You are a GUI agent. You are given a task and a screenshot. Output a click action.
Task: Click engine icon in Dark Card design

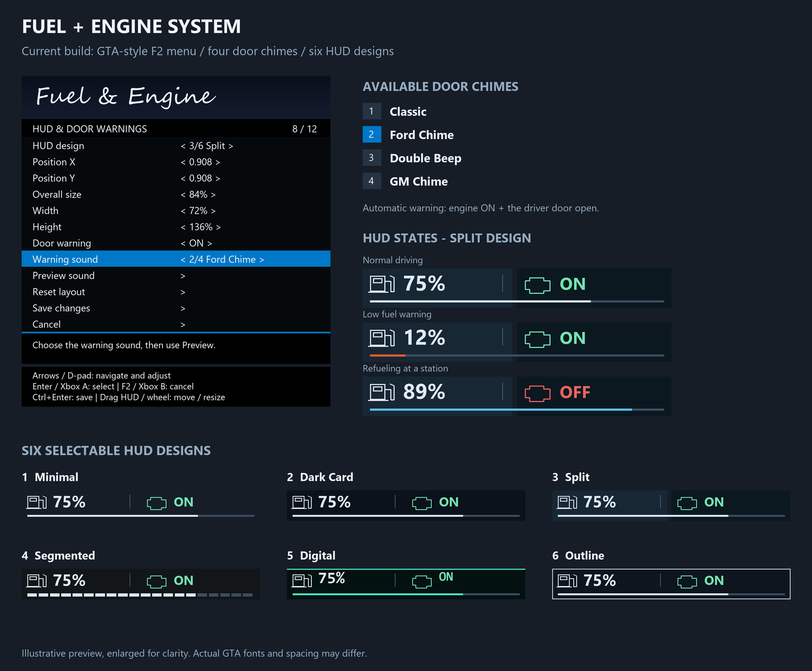422,503
